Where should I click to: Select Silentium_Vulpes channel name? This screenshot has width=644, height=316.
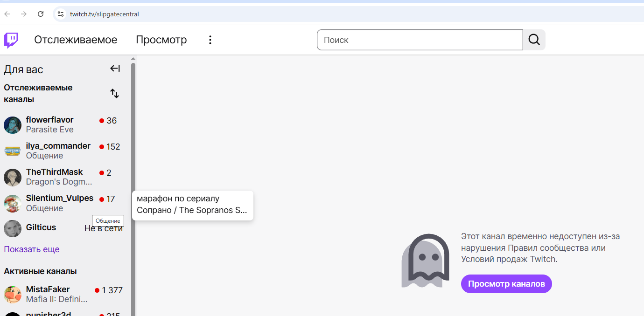[x=60, y=198]
